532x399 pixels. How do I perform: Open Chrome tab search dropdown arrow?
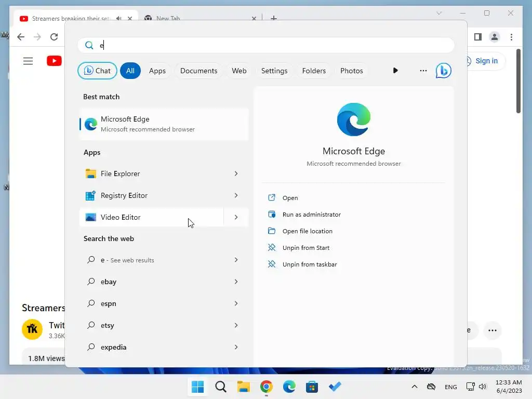pyautogui.click(x=438, y=13)
